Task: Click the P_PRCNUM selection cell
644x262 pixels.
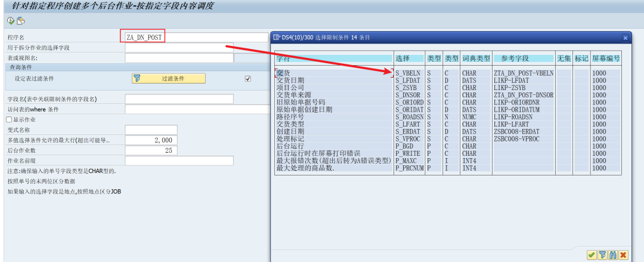Action: tap(410, 168)
